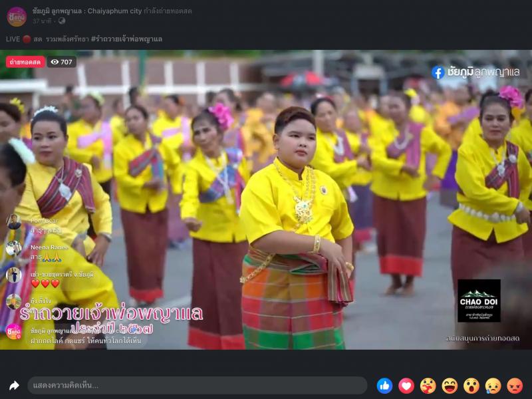Tap the Care hugging-heart reaction
Viewport: 532px width, 399px height.
[x=428, y=386]
